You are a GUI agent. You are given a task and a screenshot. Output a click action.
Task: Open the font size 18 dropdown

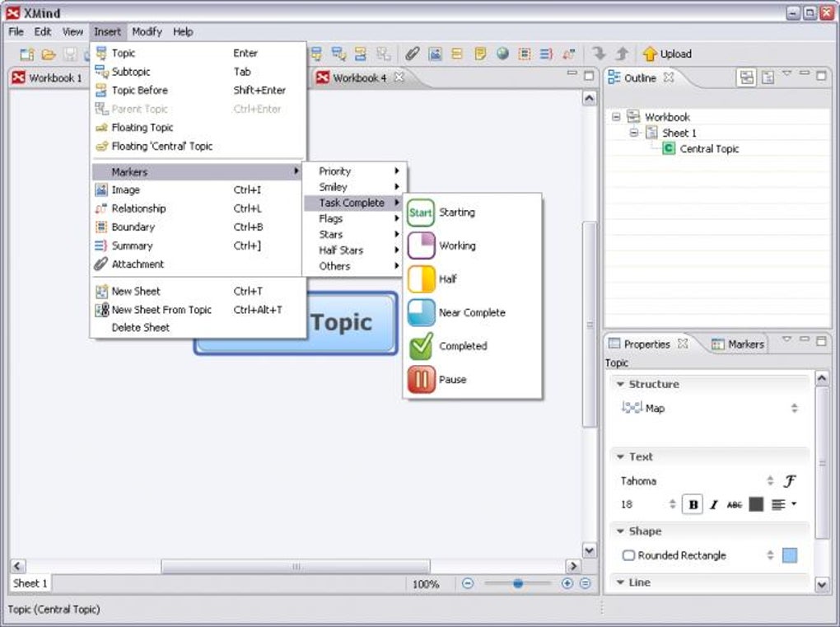click(x=673, y=503)
